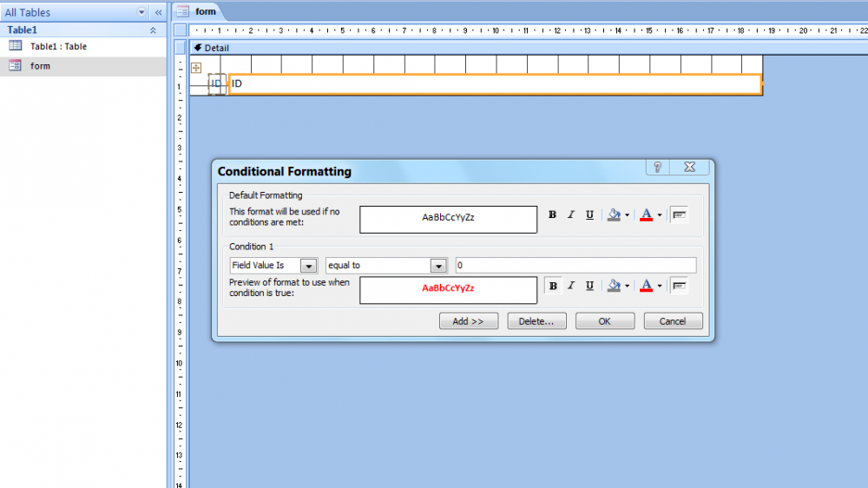Toggle Underline for Condition 1 format
Image resolution: width=868 pixels, height=488 pixels.
(x=589, y=286)
